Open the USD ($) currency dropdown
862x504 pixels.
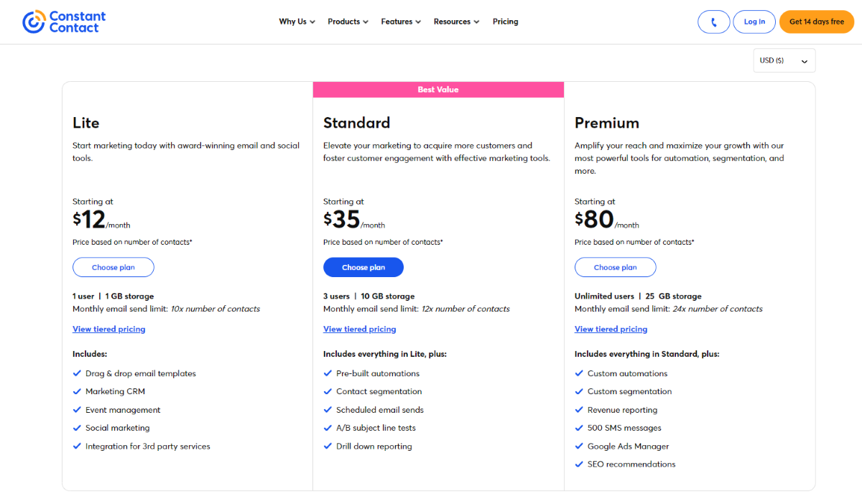coord(784,60)
